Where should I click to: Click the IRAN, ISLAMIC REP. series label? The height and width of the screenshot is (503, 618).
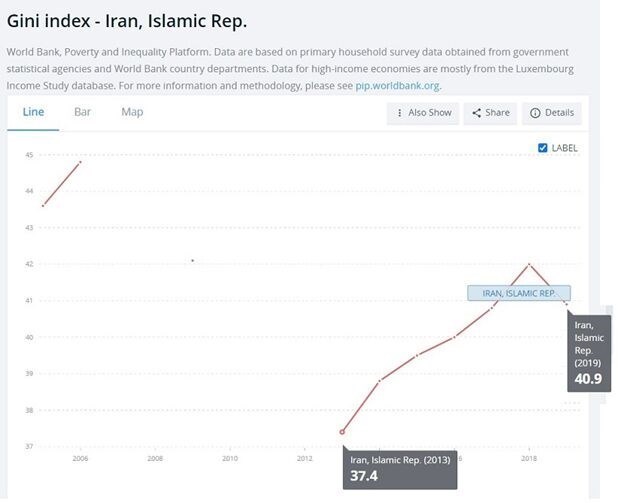tap(518, 293)
